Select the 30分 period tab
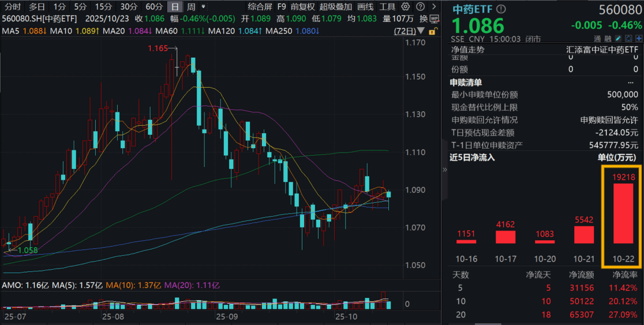Screen dimensions: 644x325 pyautogui.click(x=129, y=6)
